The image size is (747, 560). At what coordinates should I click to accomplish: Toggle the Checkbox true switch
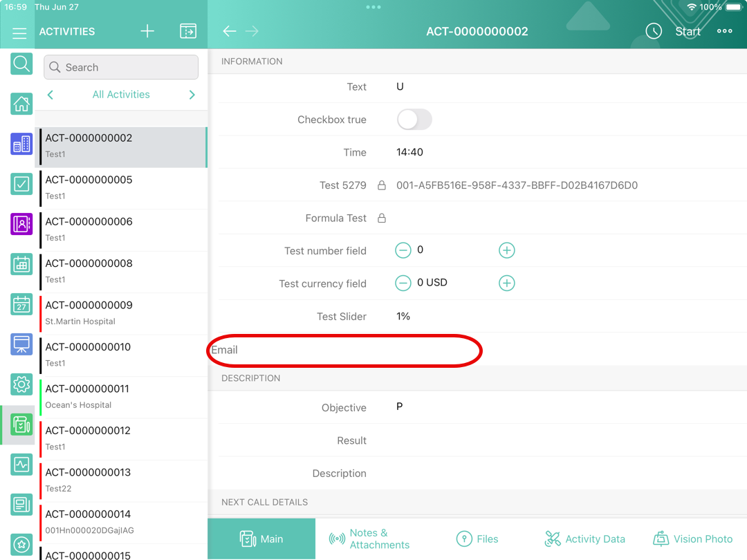(414, 120)
